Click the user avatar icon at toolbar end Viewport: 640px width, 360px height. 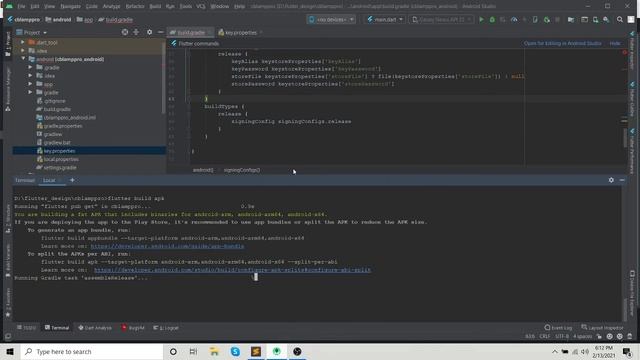(631, 20)
